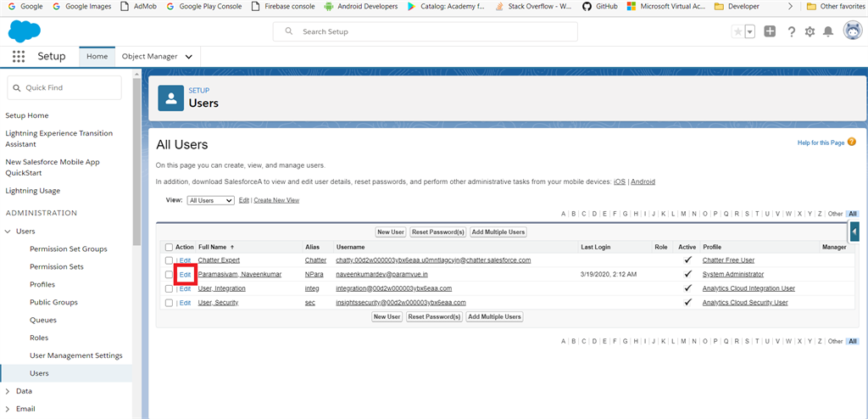
Task: Collapse the Users tree section
Action: tap(7, 231)
